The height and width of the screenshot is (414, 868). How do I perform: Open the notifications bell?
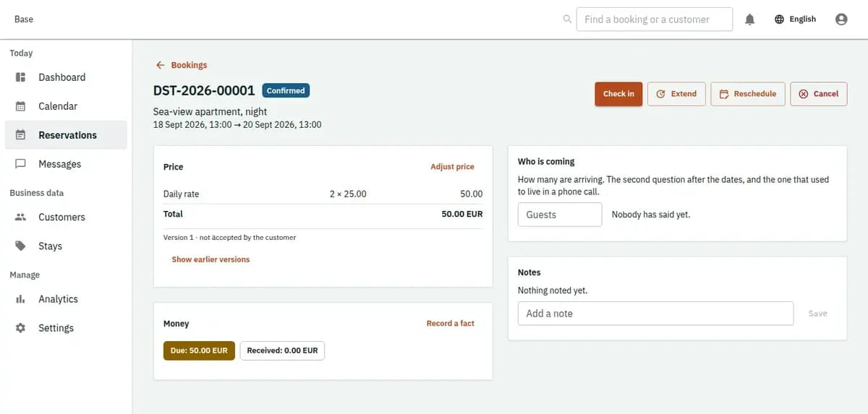point(750,20)
